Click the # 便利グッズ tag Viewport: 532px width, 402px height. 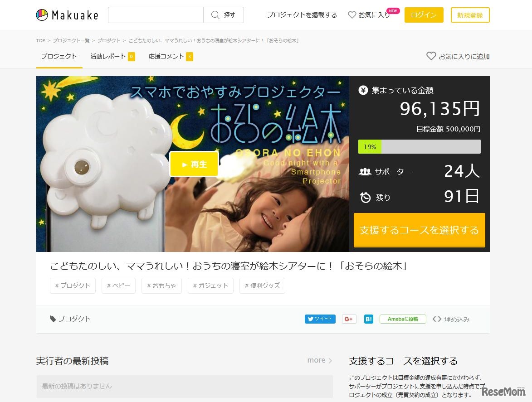(262, 286)
